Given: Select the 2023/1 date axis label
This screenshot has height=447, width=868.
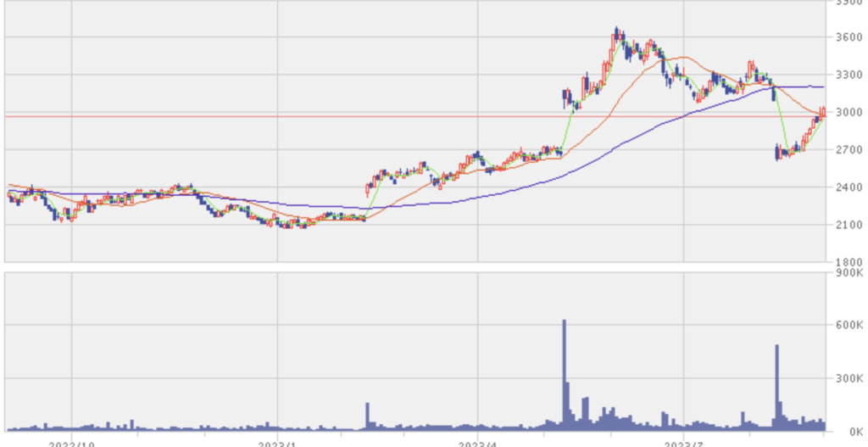Looking at the screenshot, I should tap(279, 443).
